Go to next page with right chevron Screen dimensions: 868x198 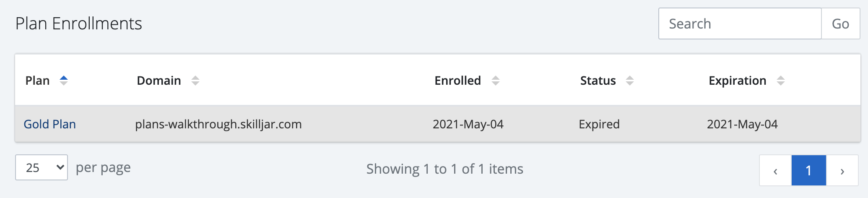842,171
